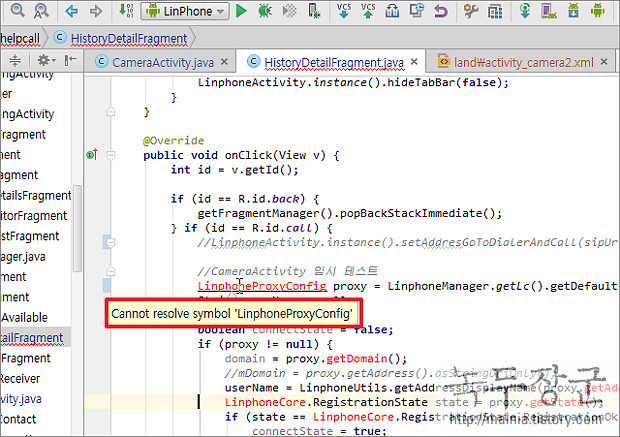Open the Show History icon

(x=392, y=11)
